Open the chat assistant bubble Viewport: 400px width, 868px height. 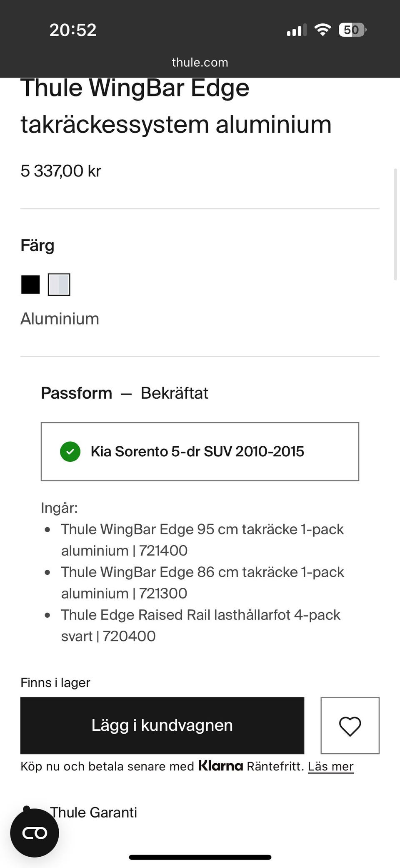[x=35, y=833]
